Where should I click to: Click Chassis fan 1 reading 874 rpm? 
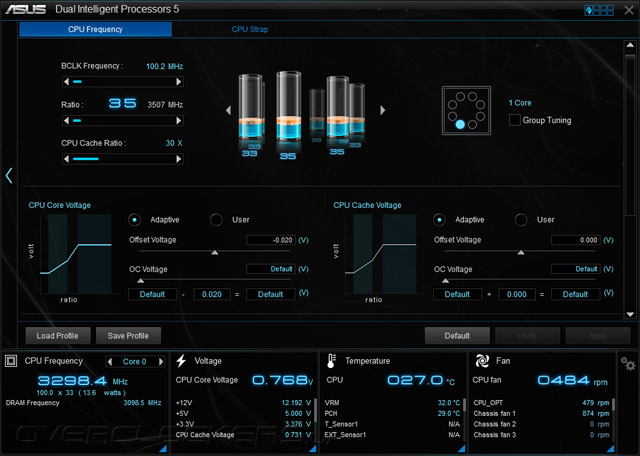tap(596, 414)
